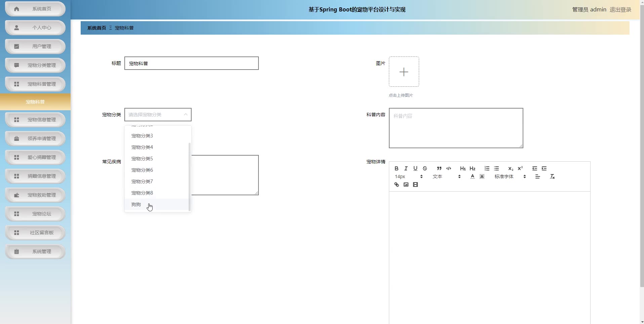Expand 领养申请管理 sidebar menu
The image size is (644, 324).
35,138
